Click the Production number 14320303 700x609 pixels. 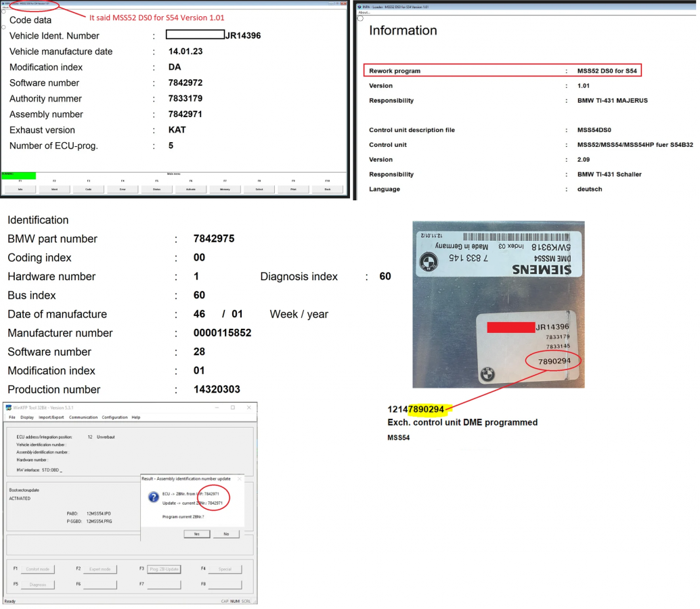pos(217,390)
